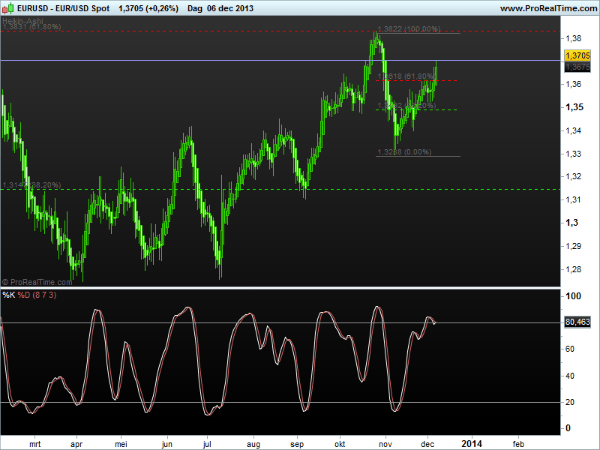This screenshot has height=450, width=600.
Task: Click the Dag timeframe label
Action: pos(195,8)
